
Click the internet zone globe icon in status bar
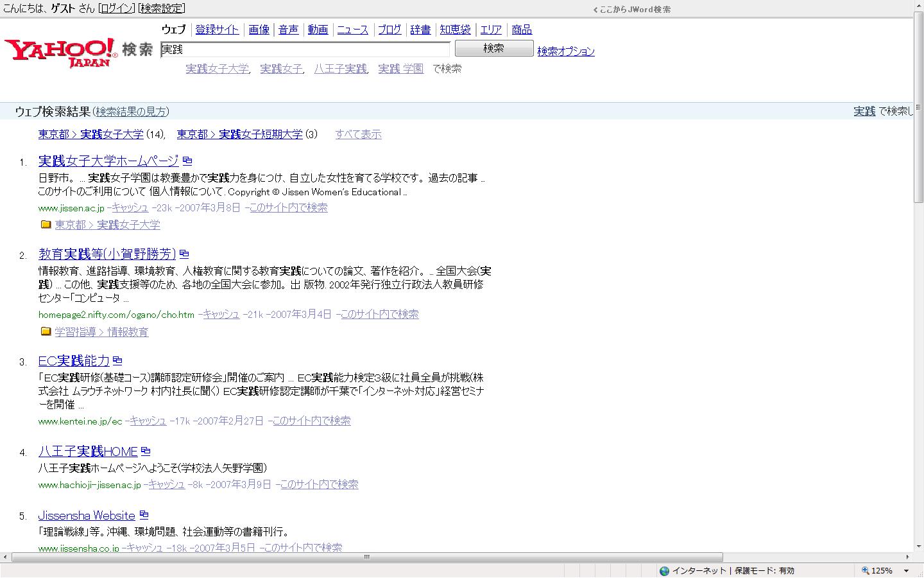click(664, 570)
